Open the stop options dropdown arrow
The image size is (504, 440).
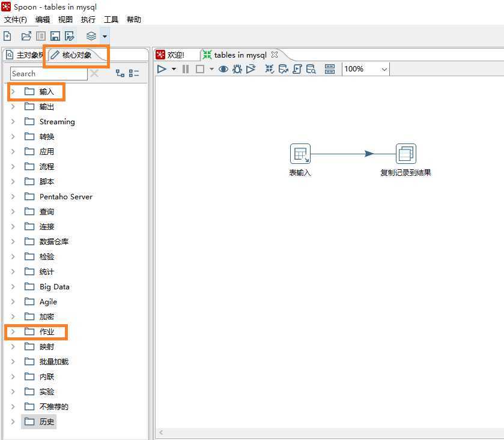[211, 69]
